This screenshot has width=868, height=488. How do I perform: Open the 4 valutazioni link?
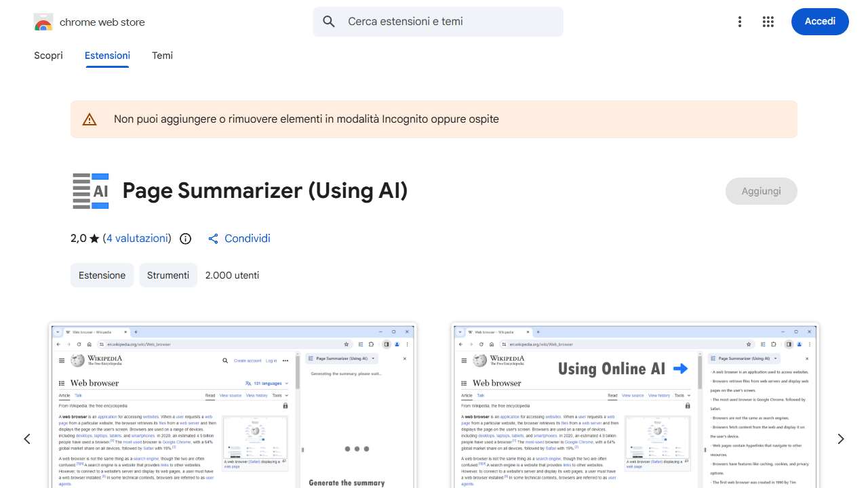point(137,239)
